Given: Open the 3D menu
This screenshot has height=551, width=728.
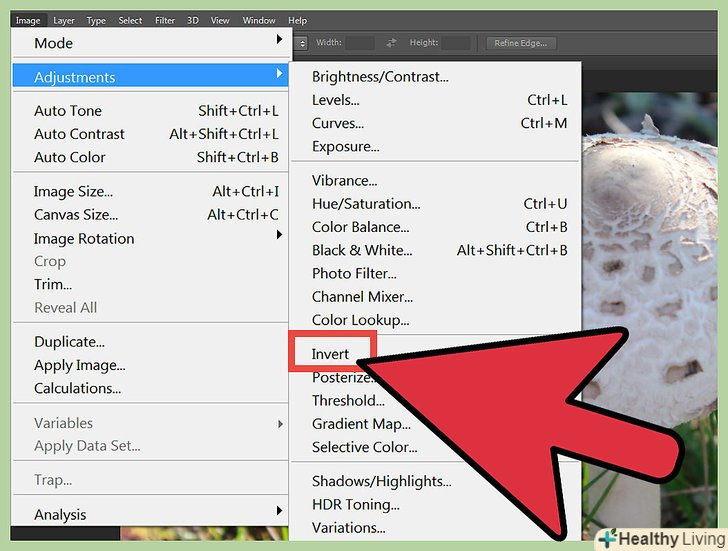Looking at the screenshot, I should [x=193, y=20].
